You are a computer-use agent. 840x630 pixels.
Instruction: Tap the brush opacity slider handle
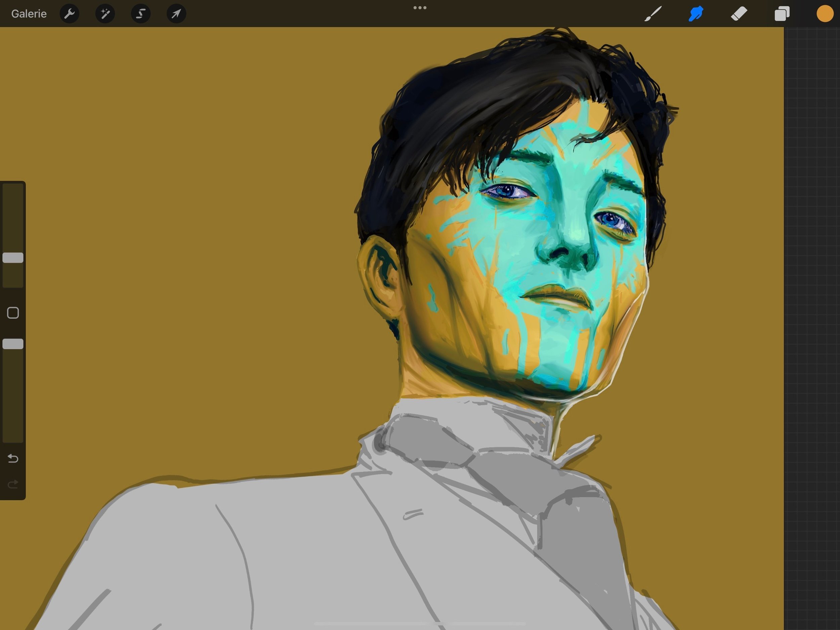point(13,344)
